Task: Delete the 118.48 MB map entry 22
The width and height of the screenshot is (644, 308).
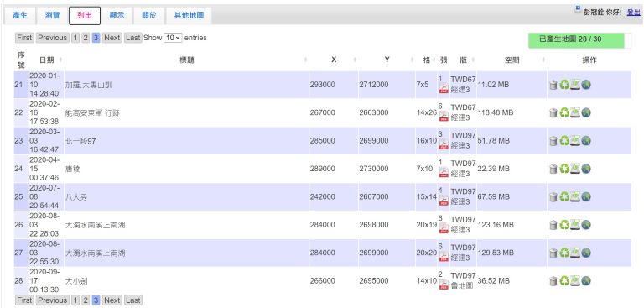Action: point(553,112)
